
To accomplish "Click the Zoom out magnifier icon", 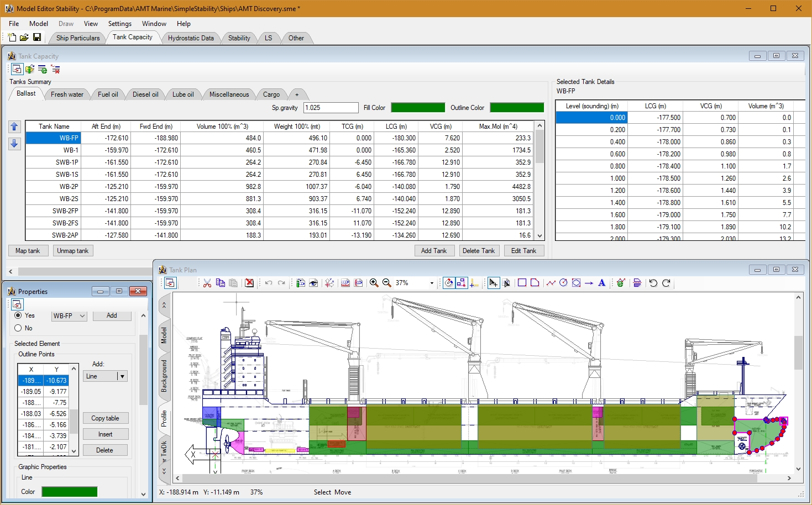I will pos(387,283).
